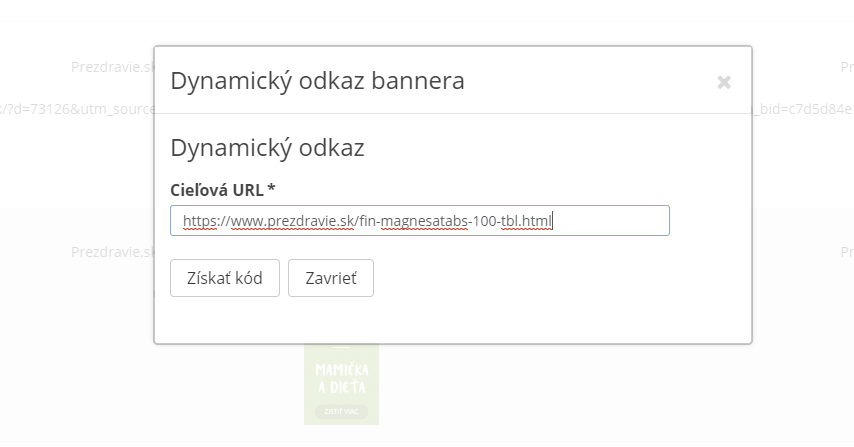
Task: Click the 'Cieľová URL *' field label
Action: point(217,190)
